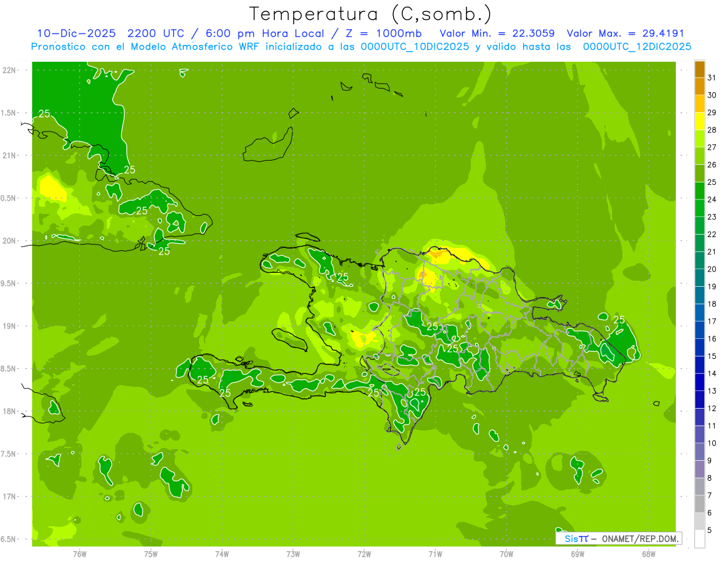Viewport: 728px width, 562px height.
Task: Click the "Valor Max. = 29.4191" readout
Action: (625, 33)
